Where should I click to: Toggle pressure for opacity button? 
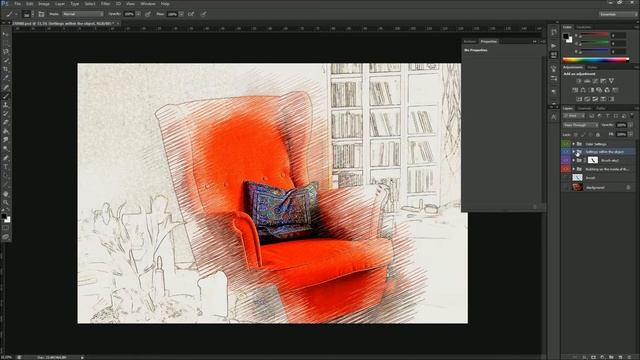[148, 14]
